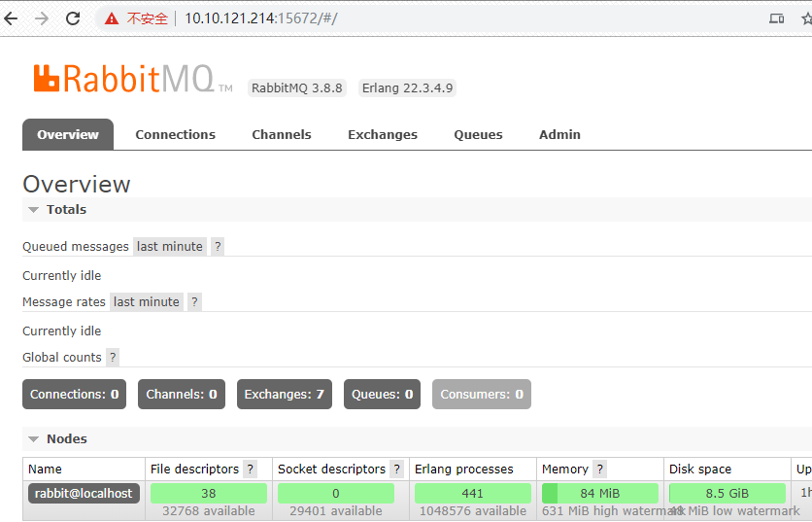Image resolution: width=812 pixels, height=522 pixels.
Task: Click the Erlang 22.3.4.9 version badge
Action: [407, 88]
